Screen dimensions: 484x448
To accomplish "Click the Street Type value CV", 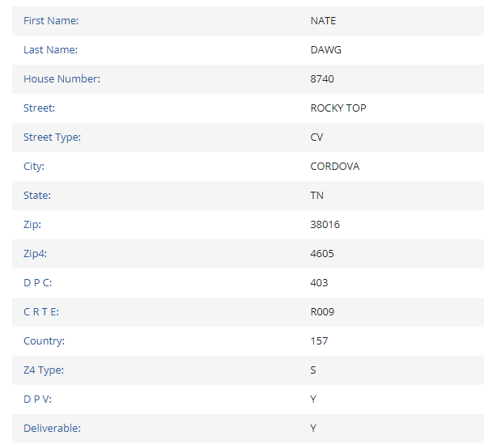I will 316,137.
